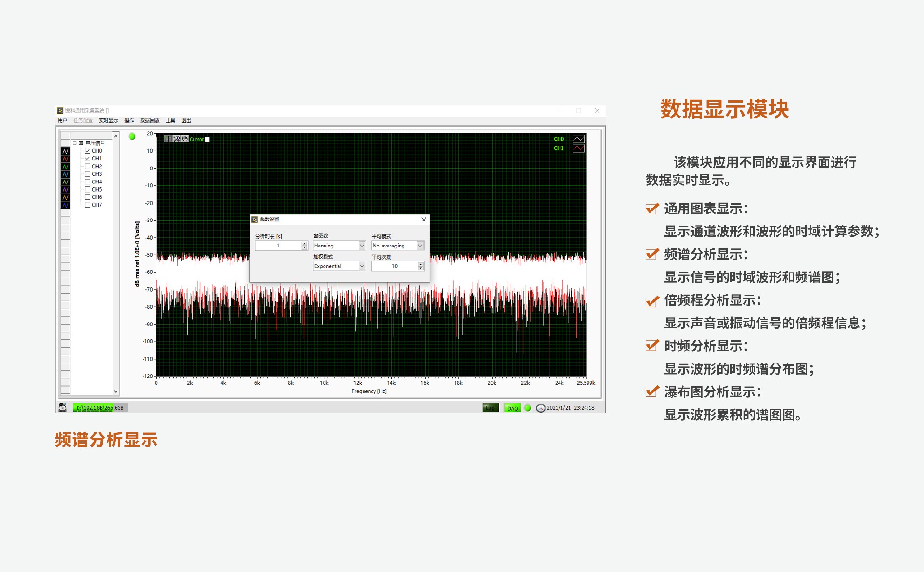Click the white Cursor color swatch

[x=208, y=139]
